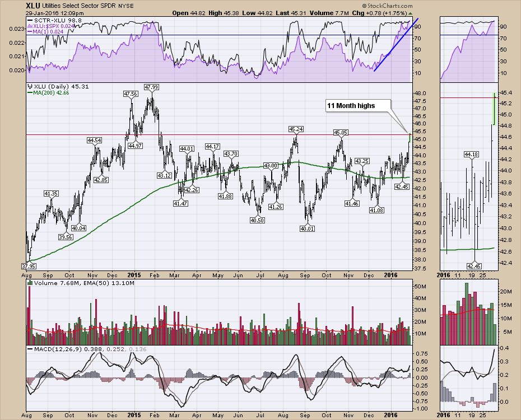This screenshot has height=420, width=521.
Task: Click the 47.56 peak price label
Action: (x=131, y=94)
